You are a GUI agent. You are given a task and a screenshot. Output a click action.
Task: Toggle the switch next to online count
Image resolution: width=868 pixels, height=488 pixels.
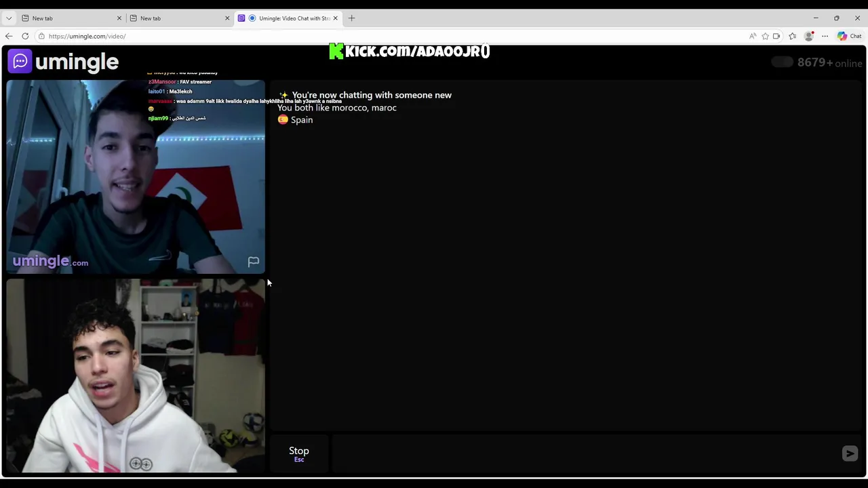coord(782,62)
